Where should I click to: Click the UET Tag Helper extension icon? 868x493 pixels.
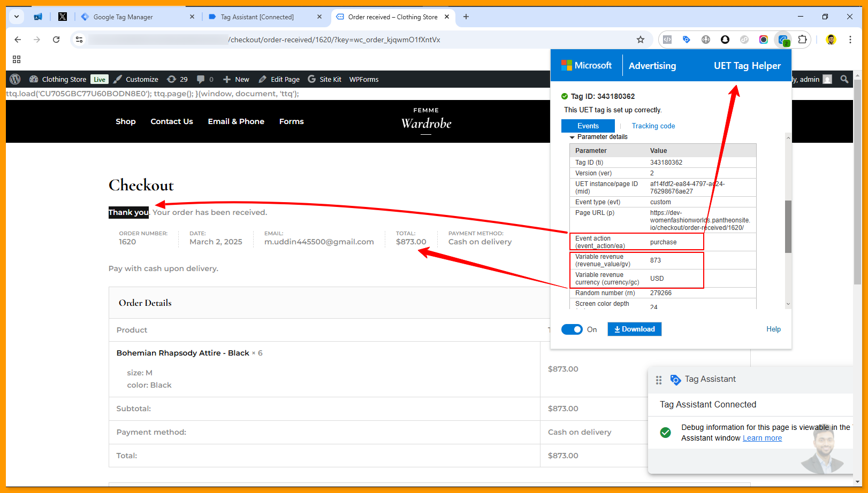click(783, 40)
